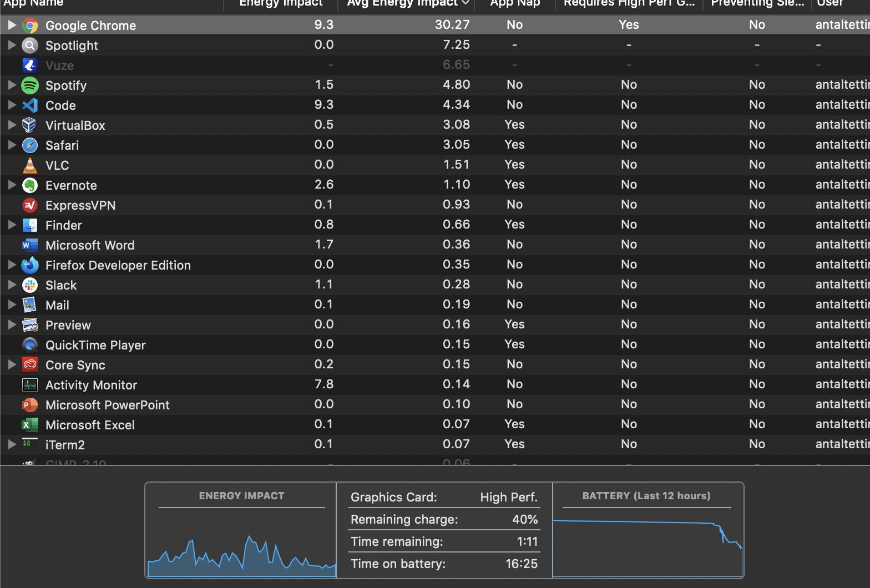The width and height of the screenshot is (870, 588).
Task: Expand the iTerm2 process row
Action: (x=12, y=444)
